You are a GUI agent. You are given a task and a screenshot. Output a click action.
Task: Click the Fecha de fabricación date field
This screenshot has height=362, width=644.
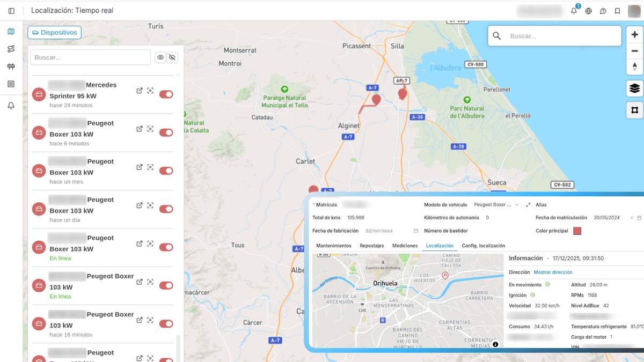point(392,231)
